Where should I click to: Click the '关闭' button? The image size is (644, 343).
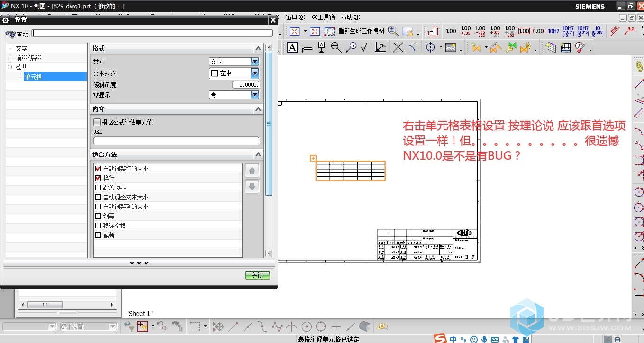click(257, 275)
